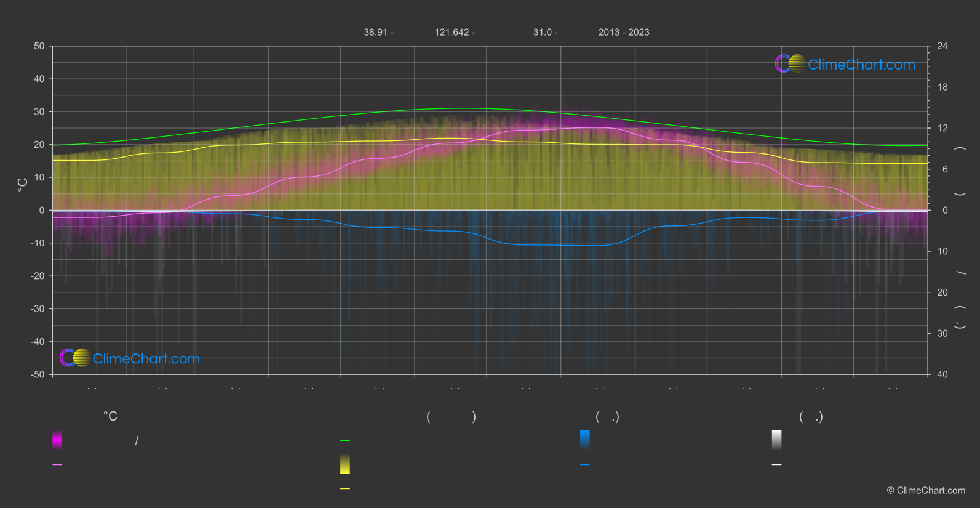Click the magenta temperature range legend swatch

pyautogui.click(x=57, y=440)
